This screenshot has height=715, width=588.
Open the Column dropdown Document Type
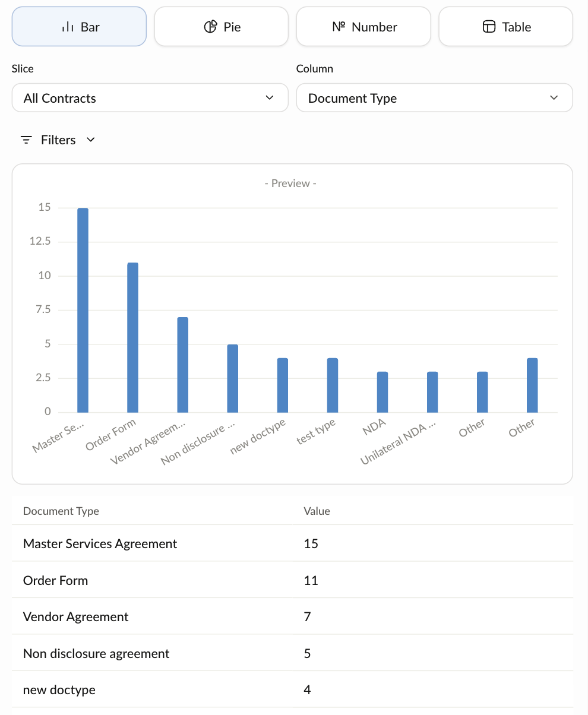(434, 98)
